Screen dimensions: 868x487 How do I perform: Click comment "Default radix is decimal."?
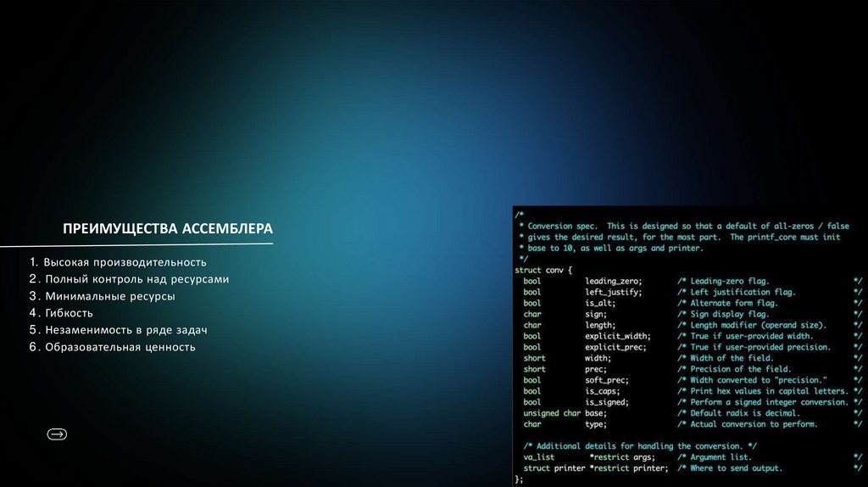pos(745,412)
